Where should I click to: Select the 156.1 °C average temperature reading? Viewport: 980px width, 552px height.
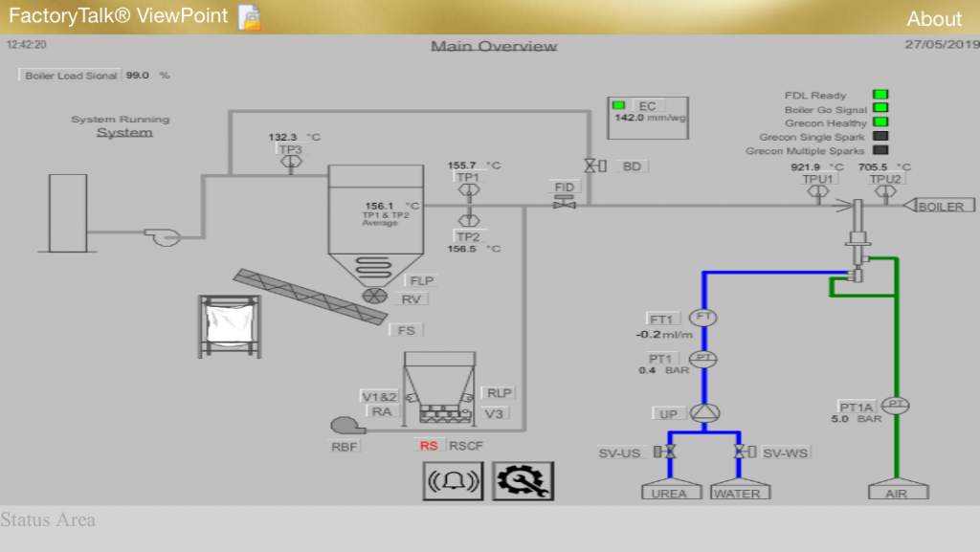click(392, 206)
